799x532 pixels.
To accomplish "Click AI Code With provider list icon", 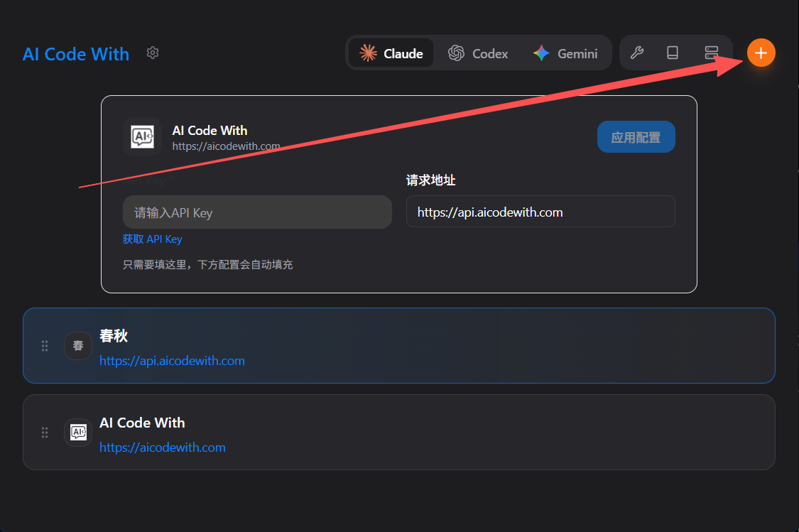I will (x=78, y=432).
